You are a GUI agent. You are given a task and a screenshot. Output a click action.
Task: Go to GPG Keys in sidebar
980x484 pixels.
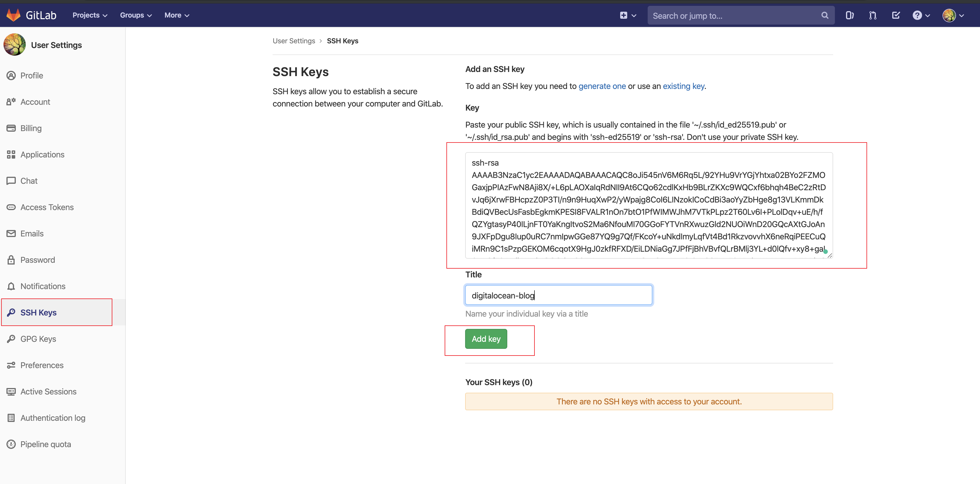click(38, 339)
